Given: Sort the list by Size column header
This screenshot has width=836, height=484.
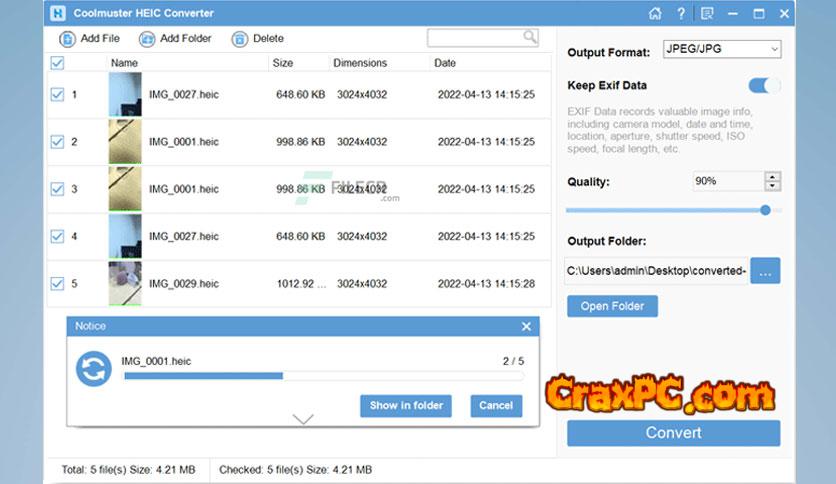Looking at the screenshot, I should pos(283,63).
